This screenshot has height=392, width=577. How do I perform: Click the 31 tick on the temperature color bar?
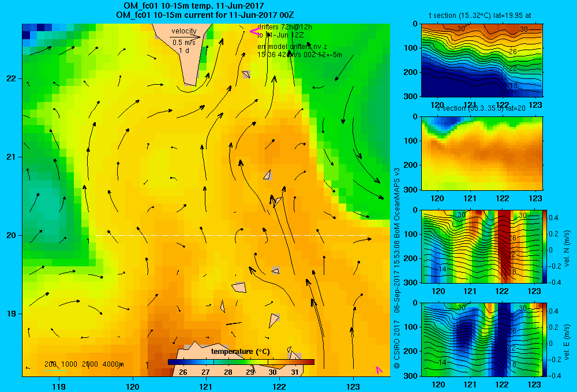click(x=295, y=372)
